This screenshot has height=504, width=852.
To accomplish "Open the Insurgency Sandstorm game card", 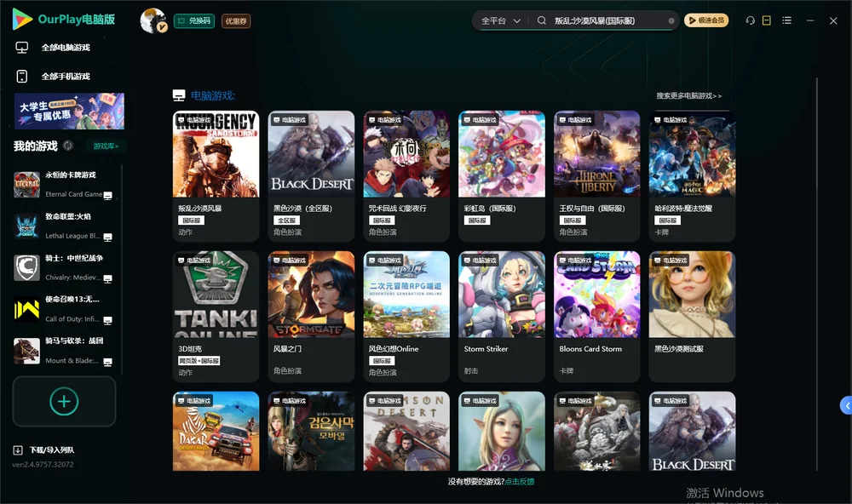I will pos(216,176).
